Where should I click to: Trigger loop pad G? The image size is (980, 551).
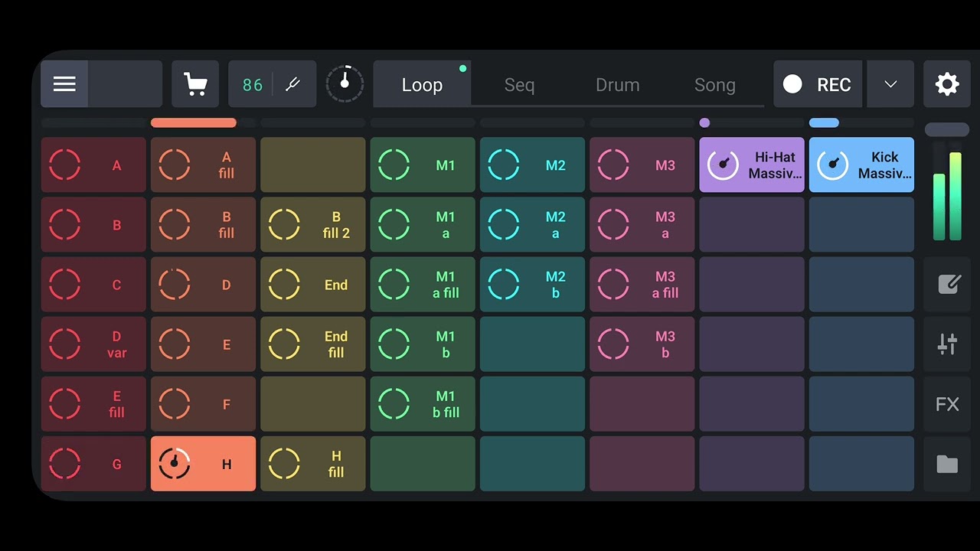(93, 464)
